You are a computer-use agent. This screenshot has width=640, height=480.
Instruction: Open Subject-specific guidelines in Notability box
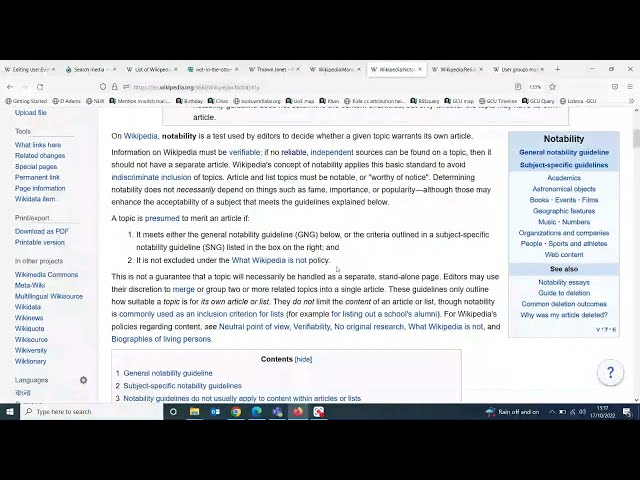(x=564, y=165)
